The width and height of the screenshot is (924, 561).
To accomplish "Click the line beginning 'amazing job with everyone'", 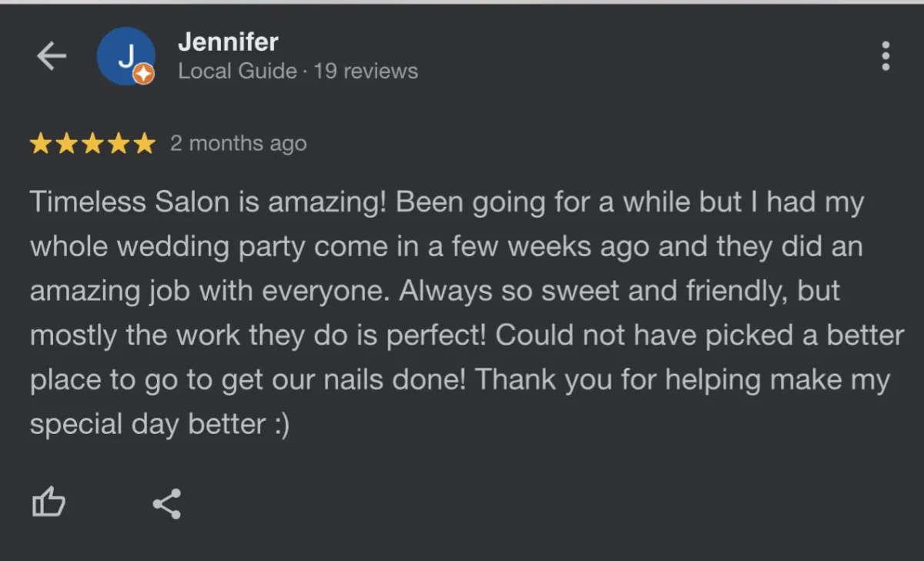I will pyautogui.click(x=435, y=292).
